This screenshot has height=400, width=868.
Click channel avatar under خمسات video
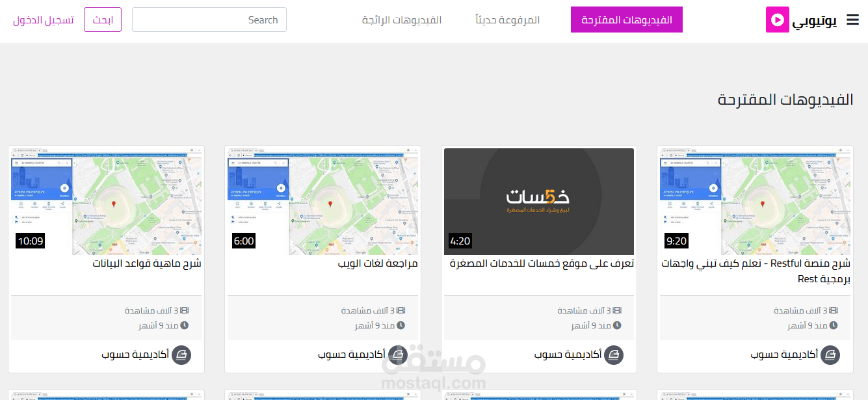pyautogui.click(x=614, y=355)
